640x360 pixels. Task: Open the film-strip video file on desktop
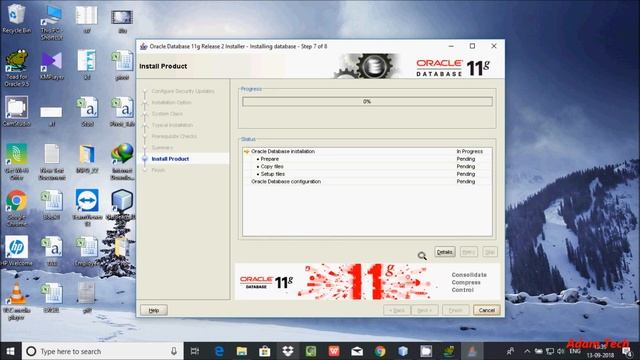[122, 21]
